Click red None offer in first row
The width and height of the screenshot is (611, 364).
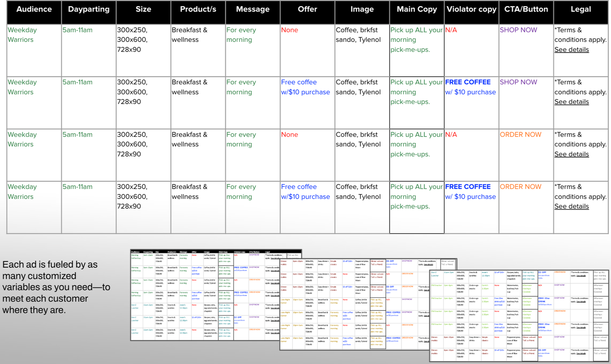click(289, 30)
